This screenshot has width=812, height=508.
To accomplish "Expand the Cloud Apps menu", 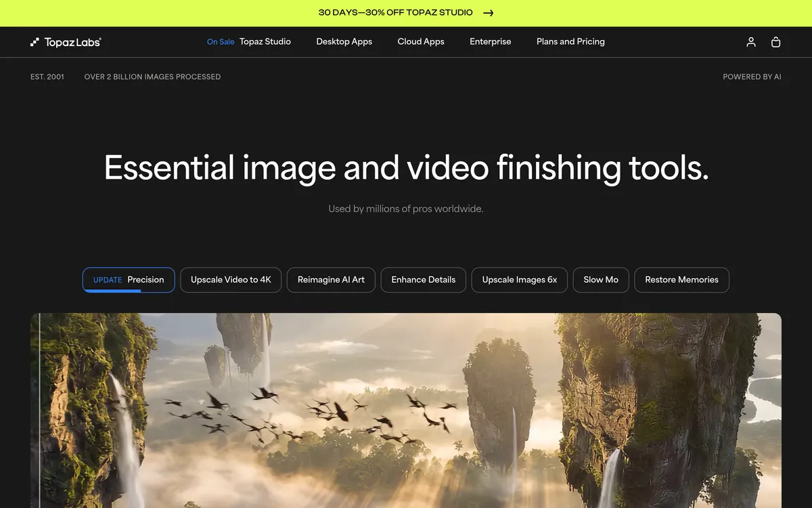I will (421, 42).
